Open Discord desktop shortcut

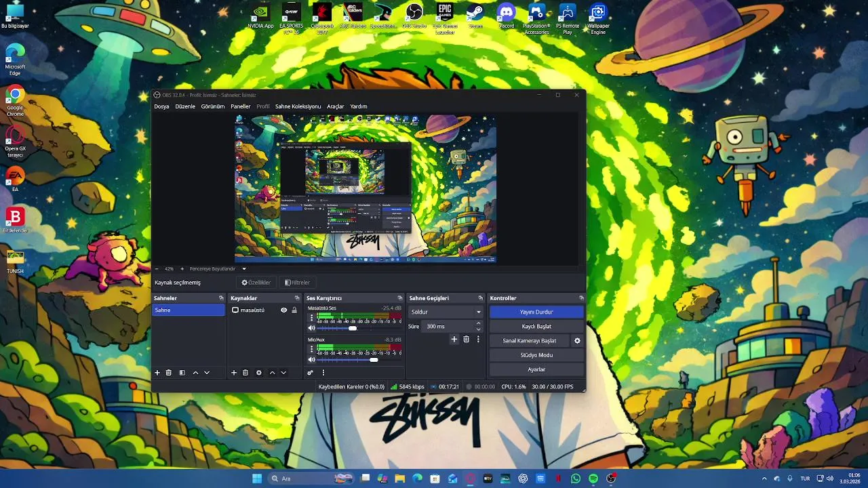pos(506,16)
